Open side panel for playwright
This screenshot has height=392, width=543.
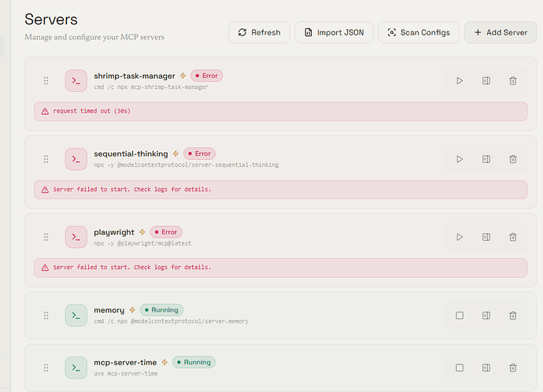coord(486,237)
